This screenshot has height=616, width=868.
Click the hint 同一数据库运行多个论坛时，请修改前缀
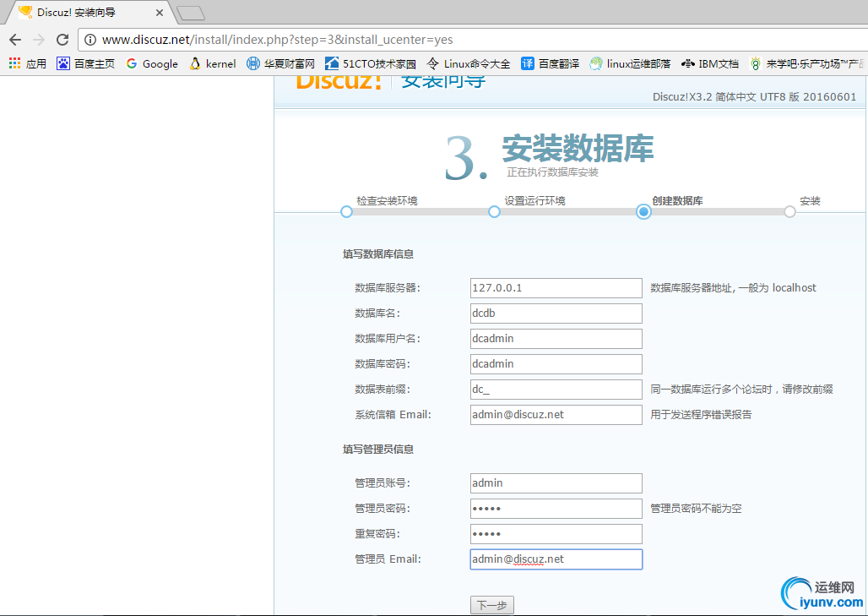pos(742,390)
